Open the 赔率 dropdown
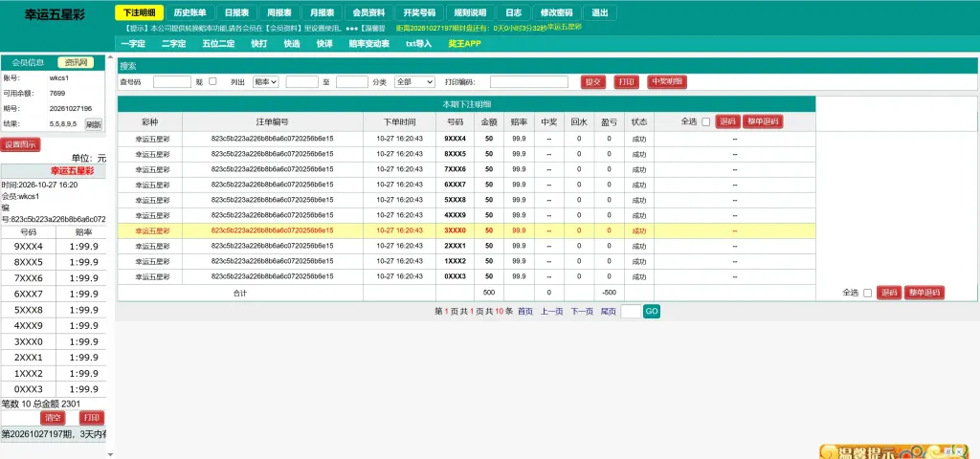The width and height of the screenshot is (980, 459). click(266, 82)
